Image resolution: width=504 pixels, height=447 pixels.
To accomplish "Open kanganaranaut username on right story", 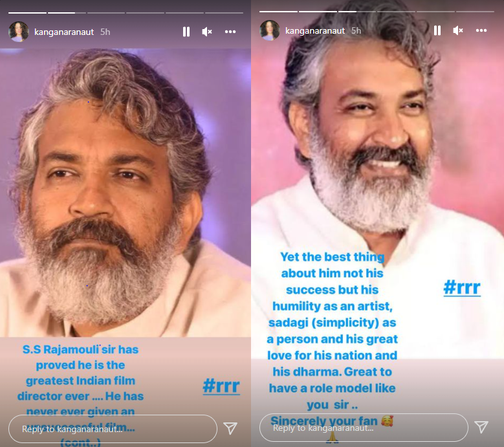I will (x=315, y=31).
